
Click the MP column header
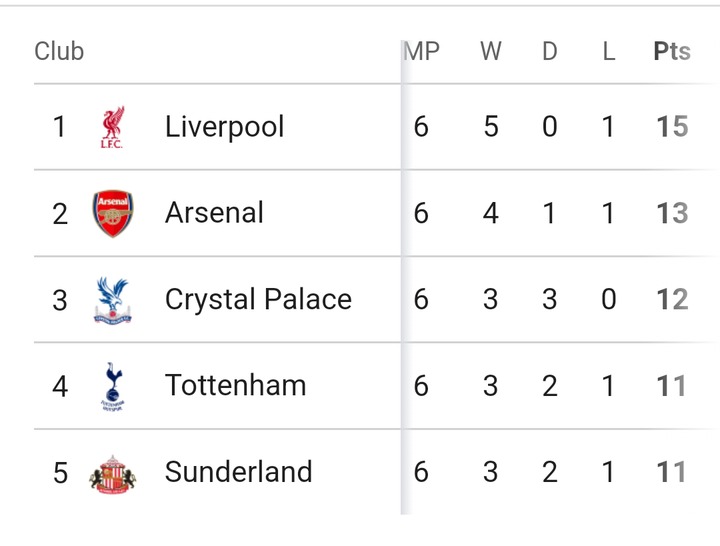coord(421,52)
